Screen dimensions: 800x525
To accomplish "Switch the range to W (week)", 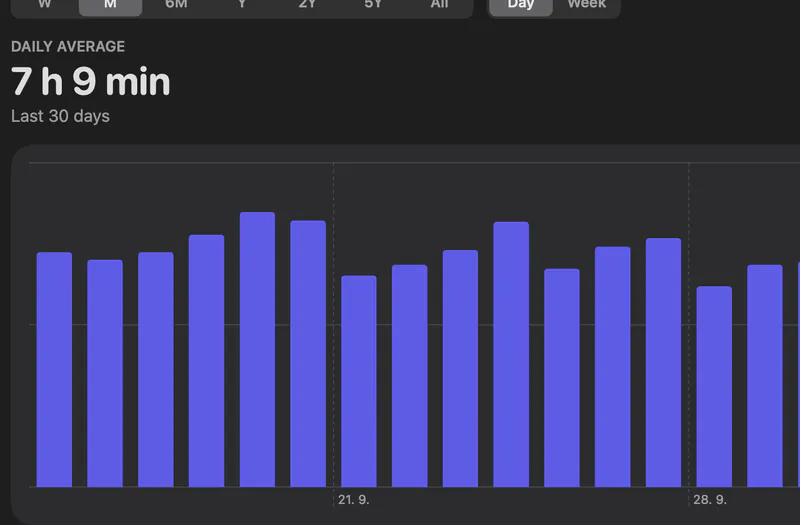I will tap(45, 5).
